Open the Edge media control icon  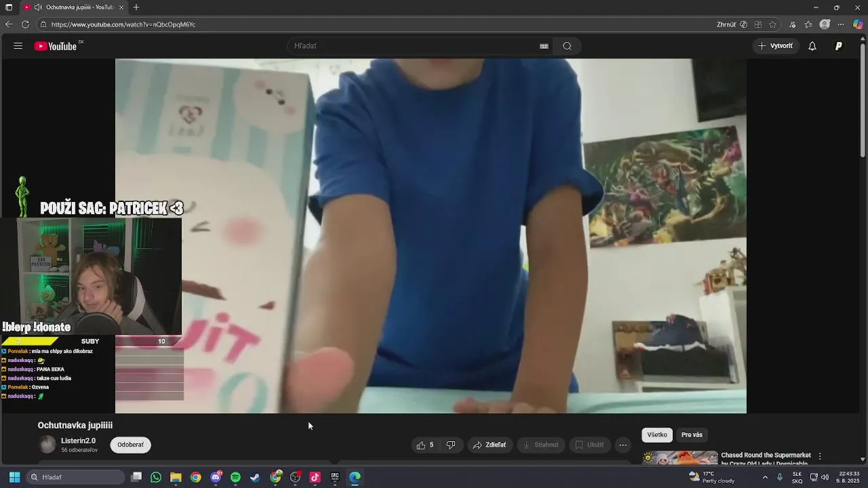click(792, 24)
